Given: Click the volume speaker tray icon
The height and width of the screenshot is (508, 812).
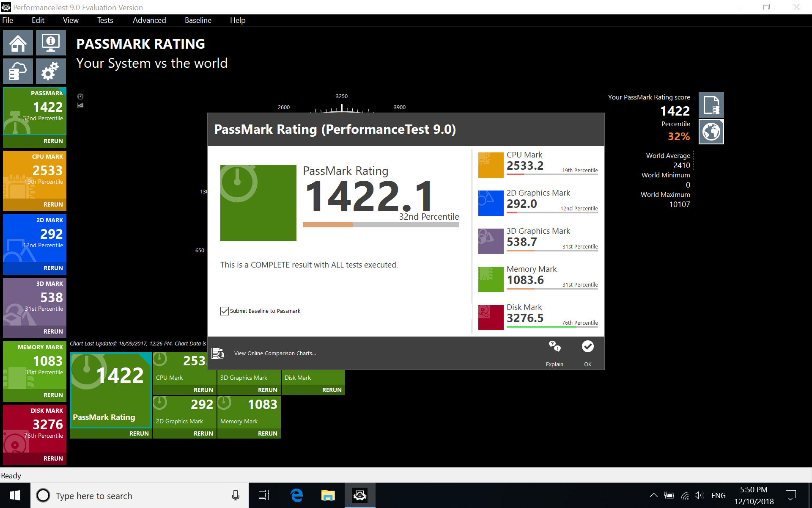Looking at the screenshot, I should [699, 495].
